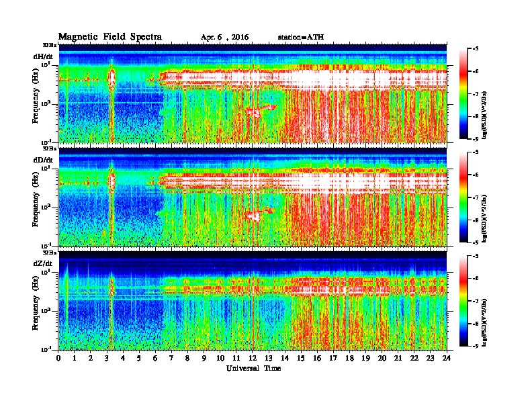The width and height of the screenshot is (532, 411).
Task: Click the log(PSD) label beside dH/dt color bar
Action: point(484,115)
